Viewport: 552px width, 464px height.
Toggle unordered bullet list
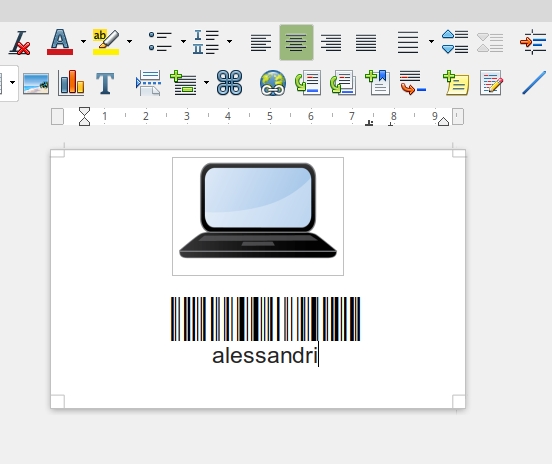tap(160, 42)
